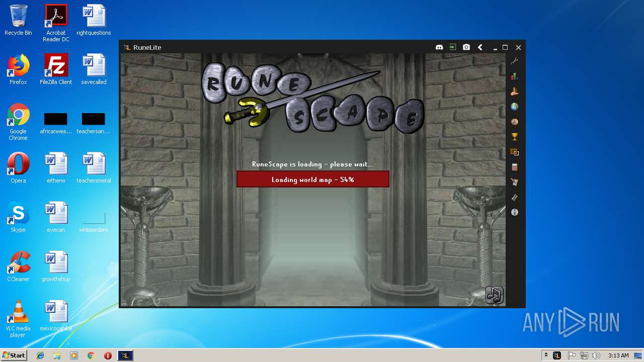Click the 3:13 AM taskbar clock

618,355
